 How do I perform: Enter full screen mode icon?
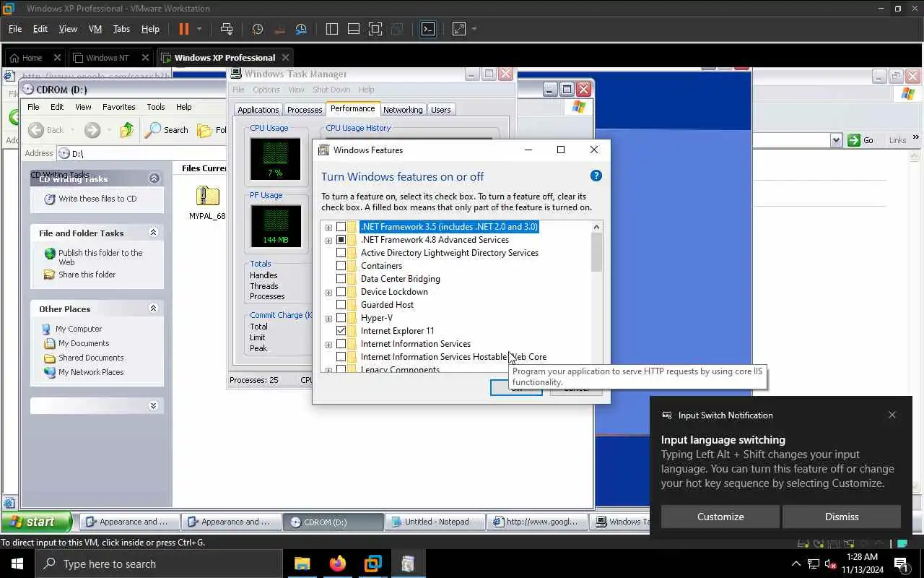(375, 29)
